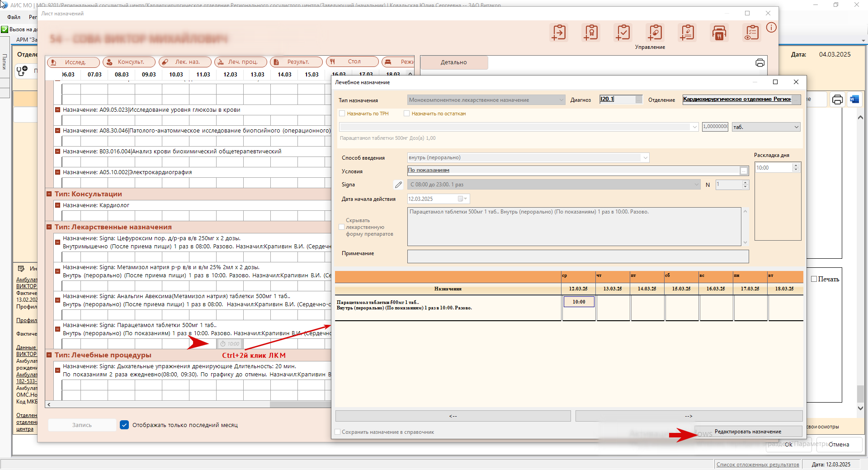Image resolution: width=868 pixels, height=470 pixels.
Task: Collapse Тип: Лекарственные назначения section
Action: (x=49, y=227)
